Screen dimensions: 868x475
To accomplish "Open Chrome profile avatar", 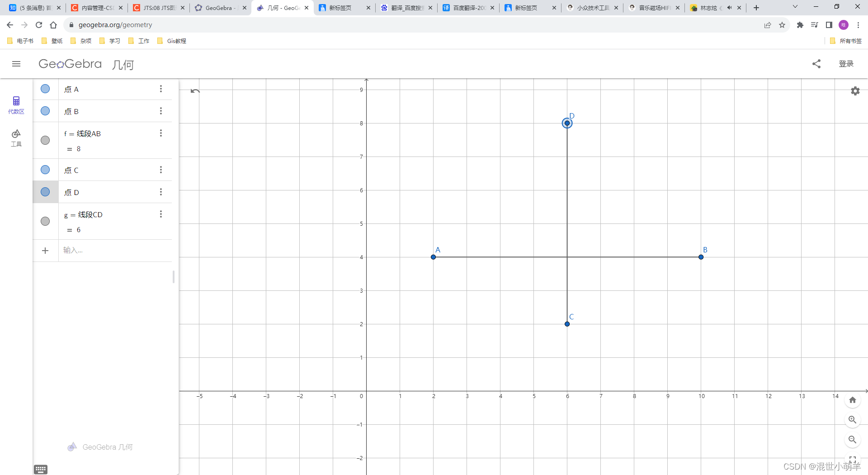I will click(x=844, y=25).
